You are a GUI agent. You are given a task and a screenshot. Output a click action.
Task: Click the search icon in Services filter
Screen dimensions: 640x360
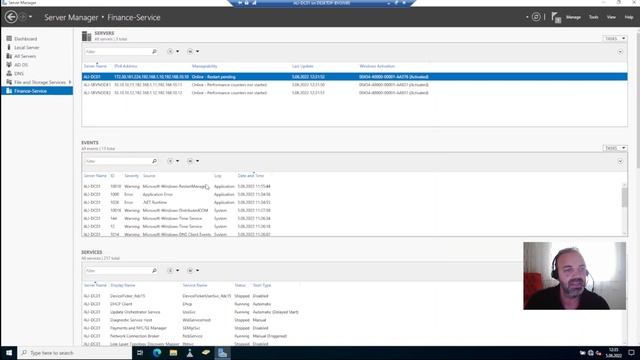click(x=154, y=270)
